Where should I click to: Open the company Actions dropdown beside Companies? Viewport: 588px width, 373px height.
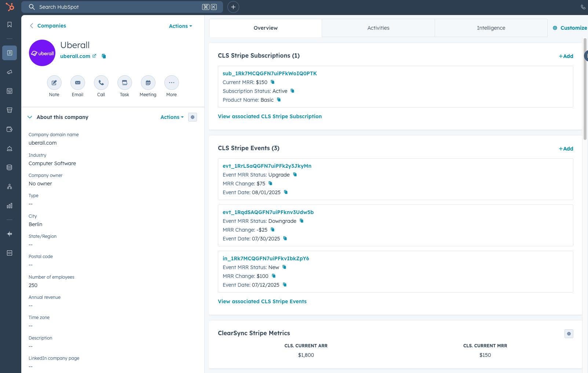click(x=180, y=26)
